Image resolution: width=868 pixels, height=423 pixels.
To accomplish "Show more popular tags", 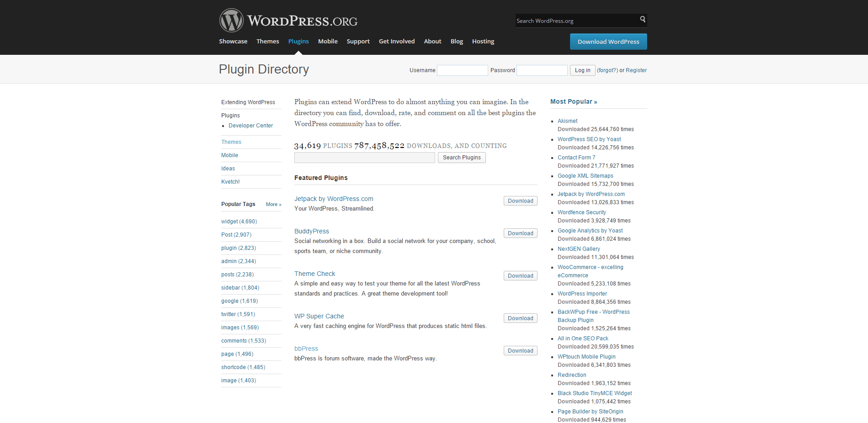I will point(273,205).
